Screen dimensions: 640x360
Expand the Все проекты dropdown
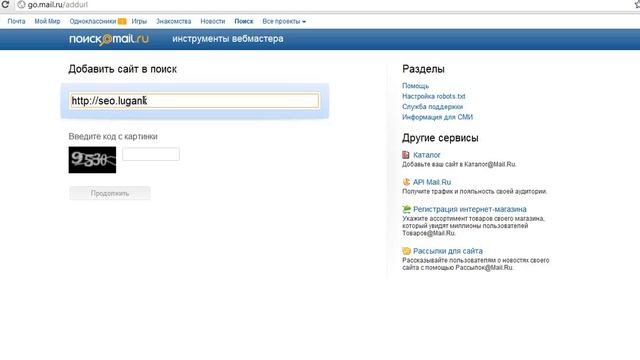click(284, 21)
